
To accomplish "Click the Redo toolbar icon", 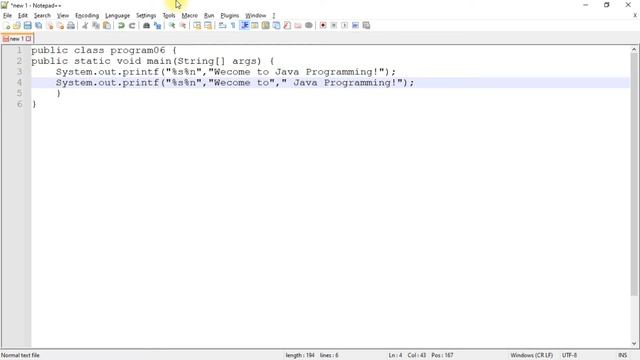I will [132, 26].
